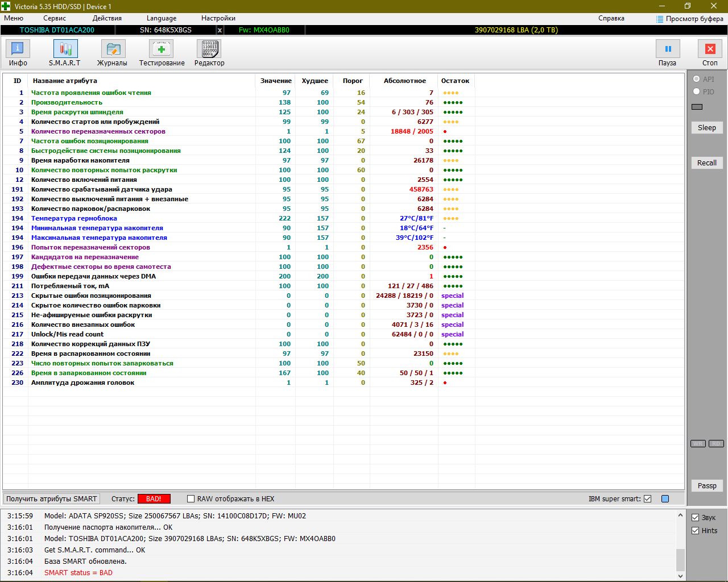The image size is (728, 582).
Task: Click the Get S.M.A.R.T. command... OK log line
Action: click(95, 550)
